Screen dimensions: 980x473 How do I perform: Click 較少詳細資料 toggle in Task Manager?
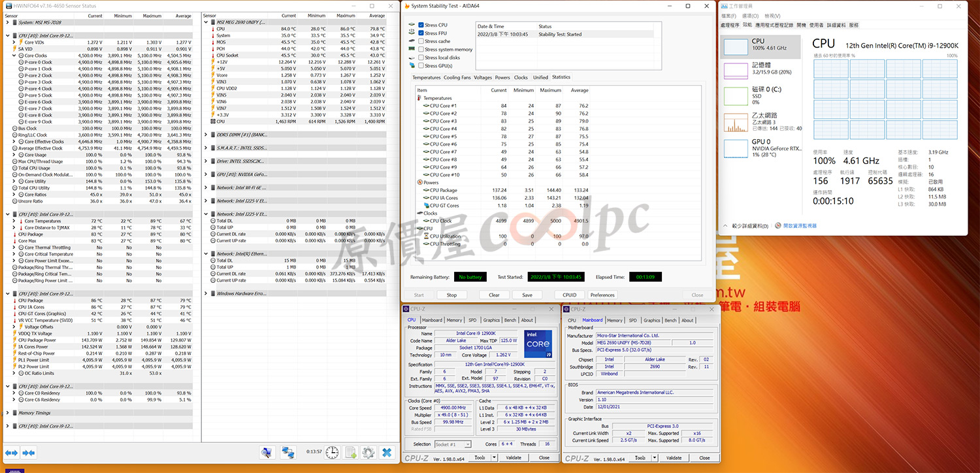click(x=746, y=225)
